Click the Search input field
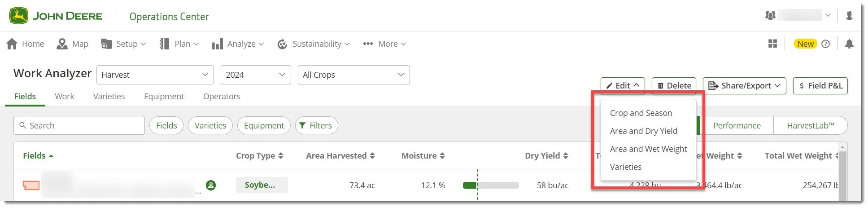The width and height of the screenshot is (868, 208). tap(79, 125)
